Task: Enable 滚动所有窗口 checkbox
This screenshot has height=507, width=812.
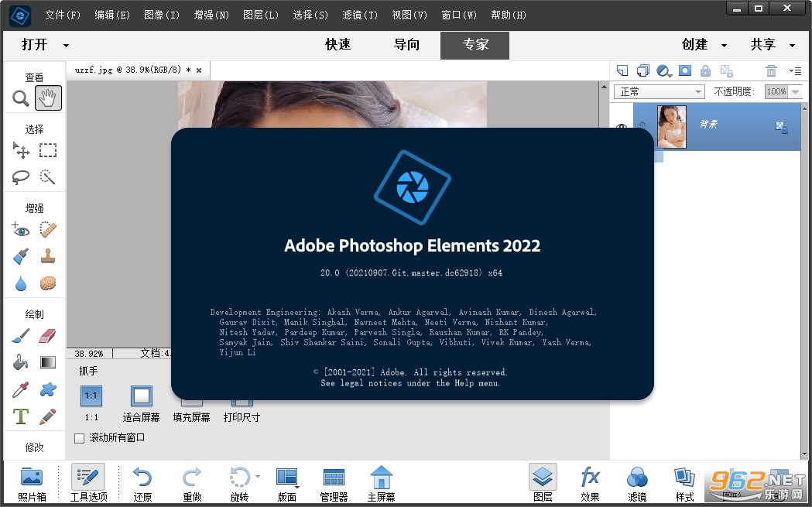Action: pyautogui.click(x=79, y=438)
